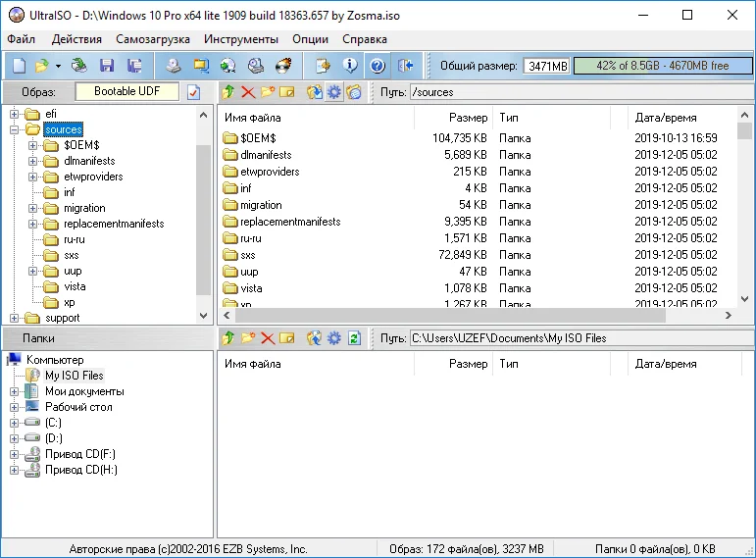Viewport: 756px width, 558px height.
Task: Sort by the Размер column header
Action: pyautogui.click(x=451, y=118)
